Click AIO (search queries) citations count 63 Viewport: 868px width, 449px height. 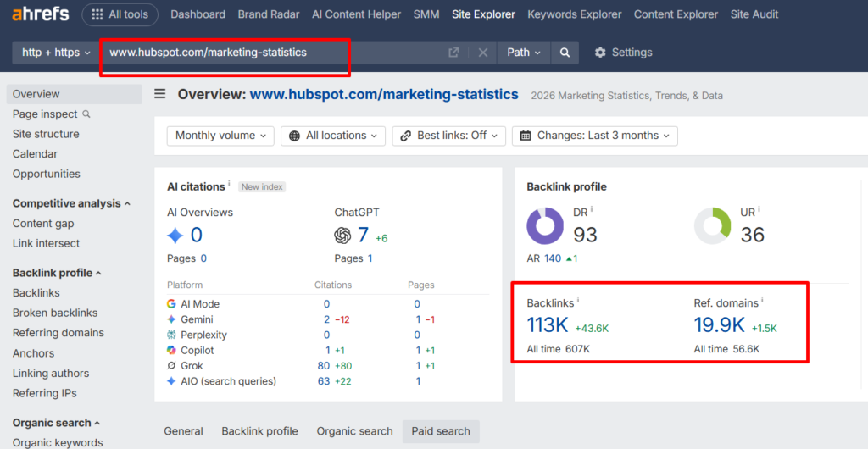pos(324,381)
